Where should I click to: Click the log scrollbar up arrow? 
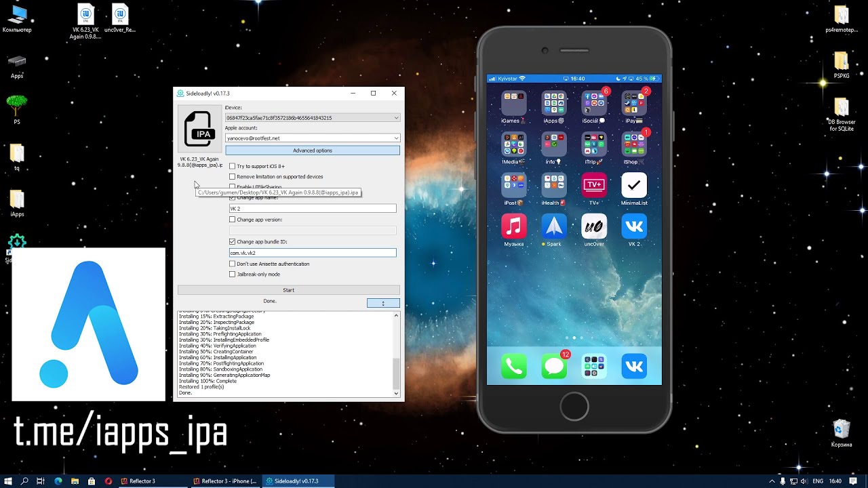(x=397, y=315)
